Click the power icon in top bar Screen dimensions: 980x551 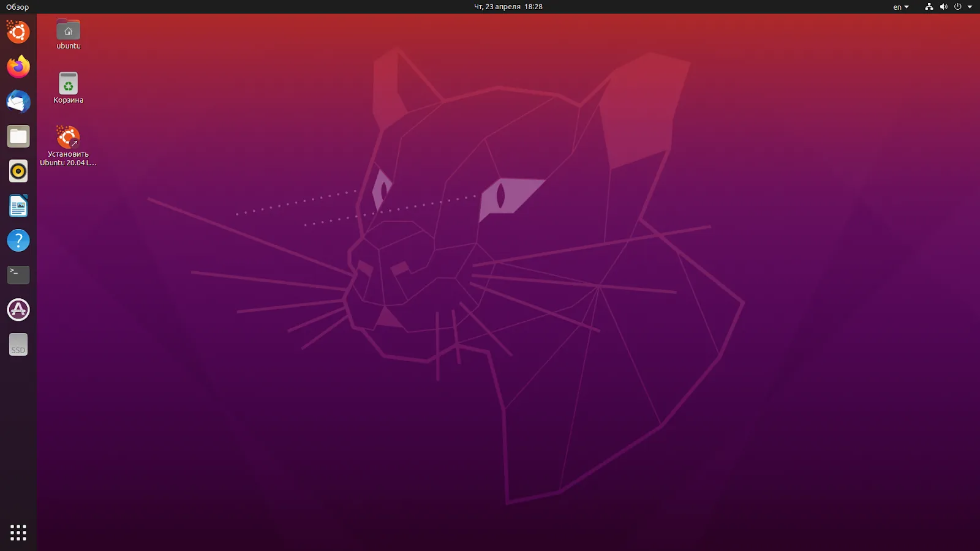pos(957,7)
